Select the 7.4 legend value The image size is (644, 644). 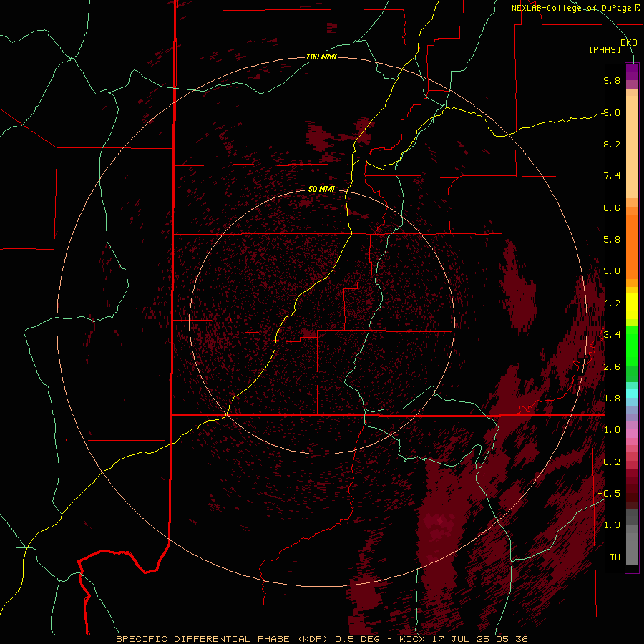[612, 176]
